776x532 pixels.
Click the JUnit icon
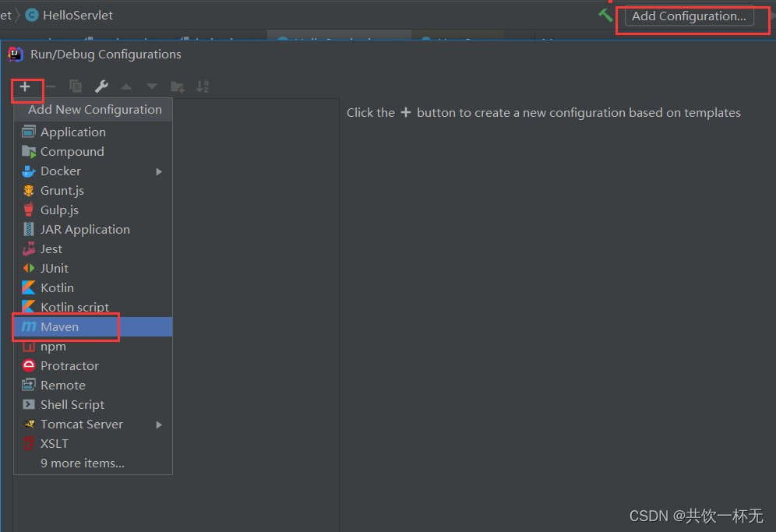29,268
